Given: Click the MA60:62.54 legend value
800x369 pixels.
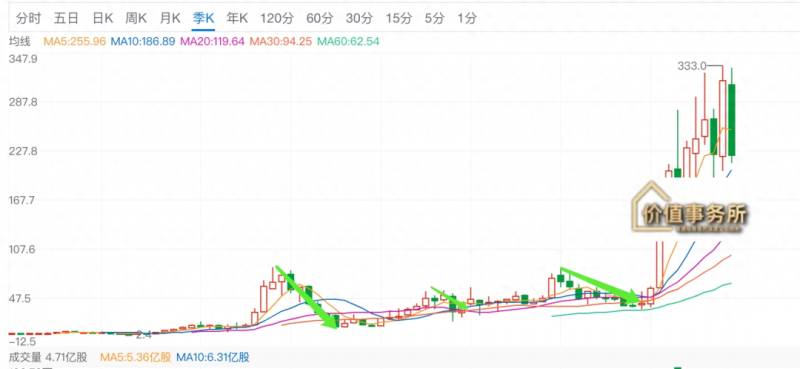Looking at the screenshot, I should click(x=348, y=41).
